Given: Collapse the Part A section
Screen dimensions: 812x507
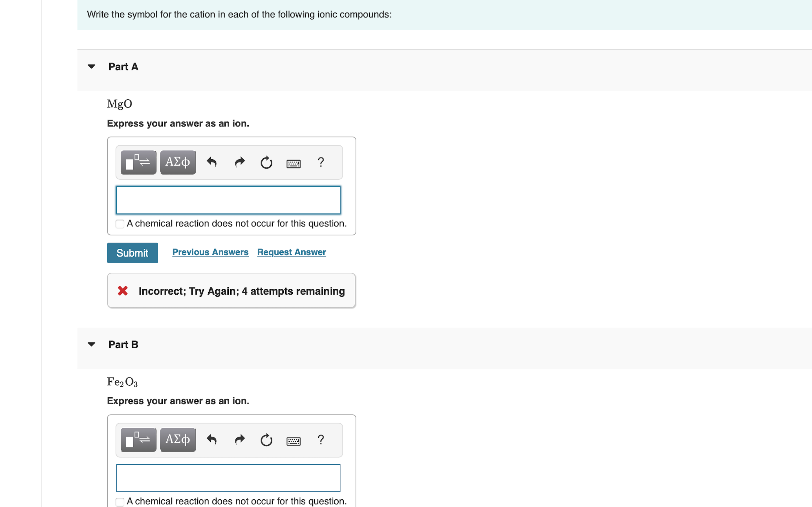Looking at the screenshot, I should 92,66.
